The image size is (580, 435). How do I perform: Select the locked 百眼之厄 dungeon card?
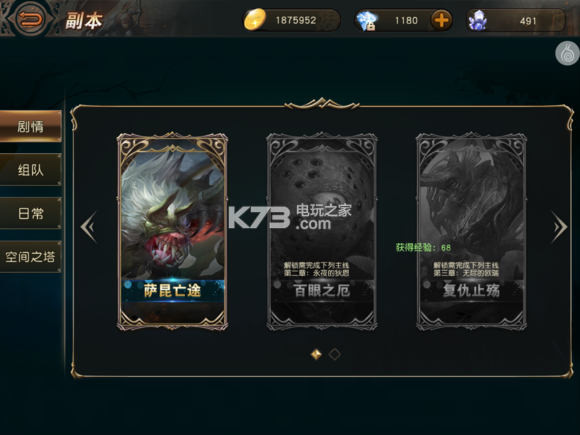[322, 231]
